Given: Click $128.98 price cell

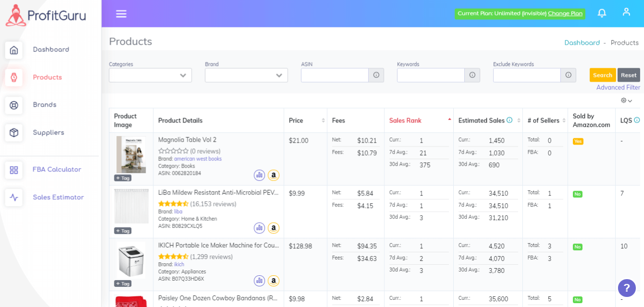Looking at the screenshot, I should coord(300,246).
